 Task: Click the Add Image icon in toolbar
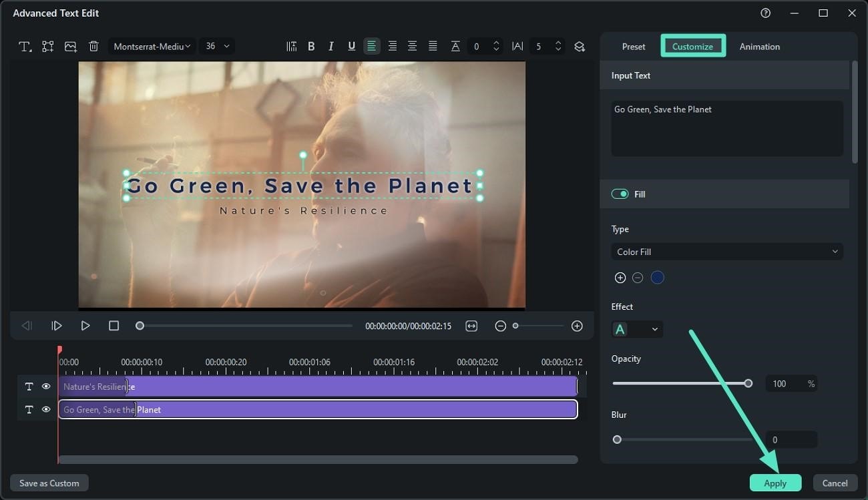(x=71, y=47)
